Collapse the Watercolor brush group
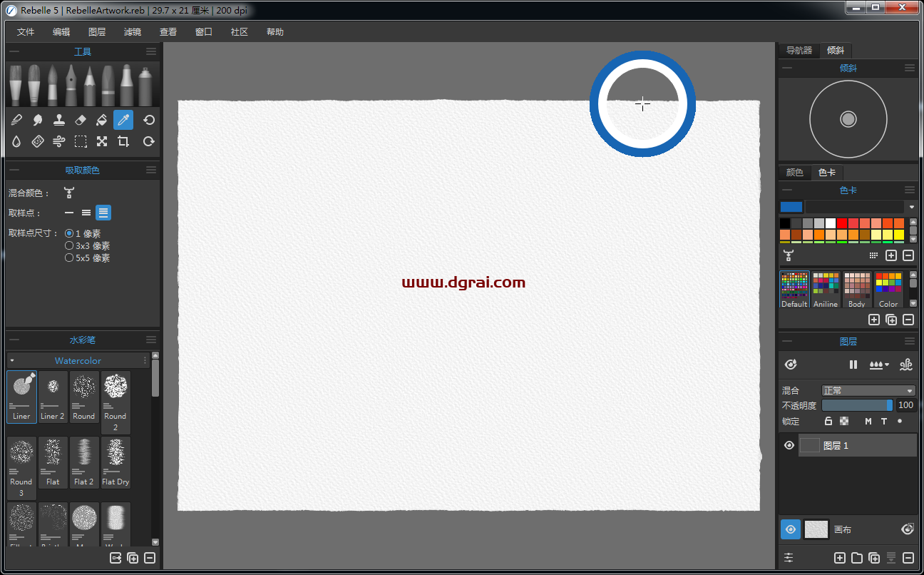Screen dimensions: 924x575 point(12,360)
